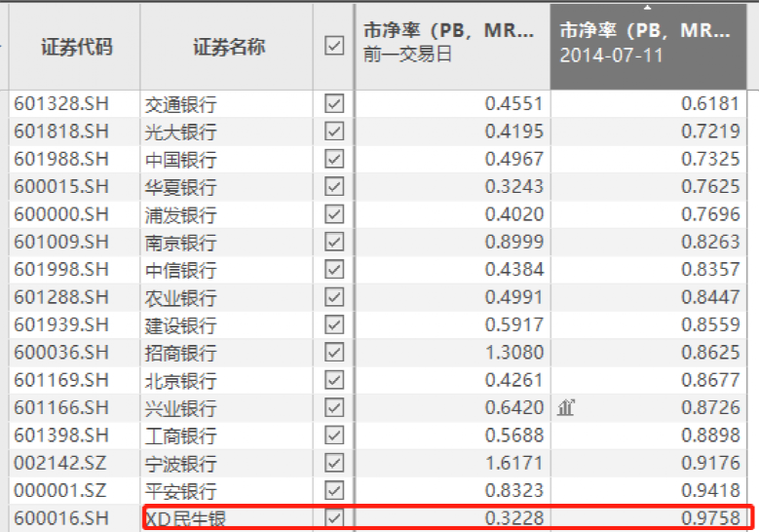This screenshot has height=532, width=759.
Task: Click the name 交通银行
Action: (180, 104)
